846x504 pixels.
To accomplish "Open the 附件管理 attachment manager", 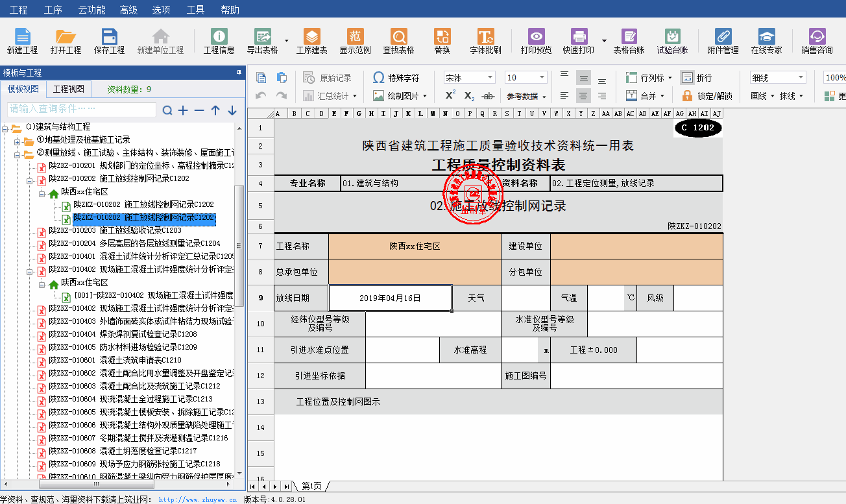I will click(722, 39).
